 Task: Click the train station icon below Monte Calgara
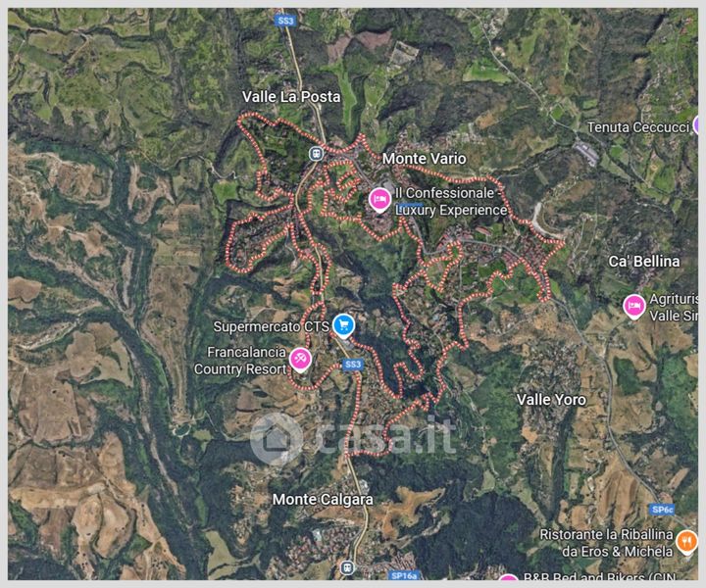(x=347, y=567)
